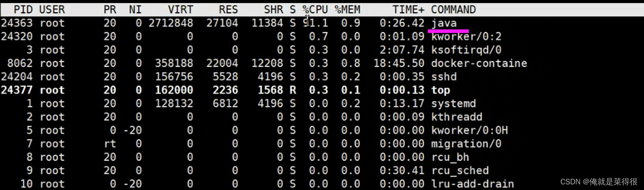Screen dimensions: 644x190
Task: Click TIME+ value 0:01.09
Action: (402, 36)
